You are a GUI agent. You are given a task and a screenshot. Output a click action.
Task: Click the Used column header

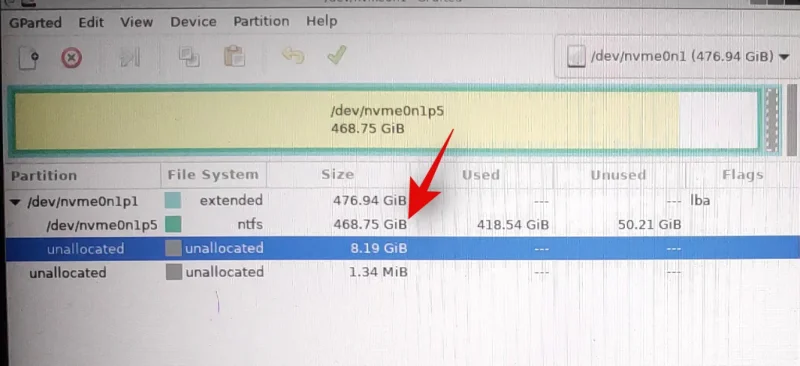tap(481, 175)
